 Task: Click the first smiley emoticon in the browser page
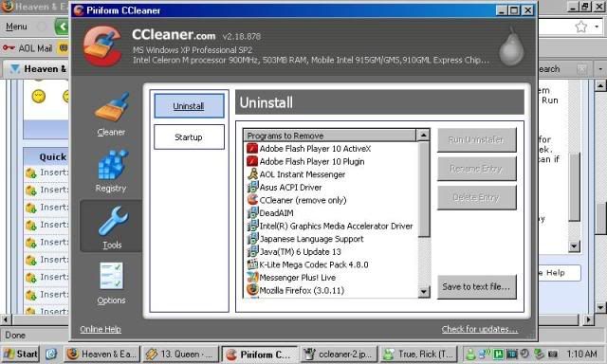click(x=38, y=96)
